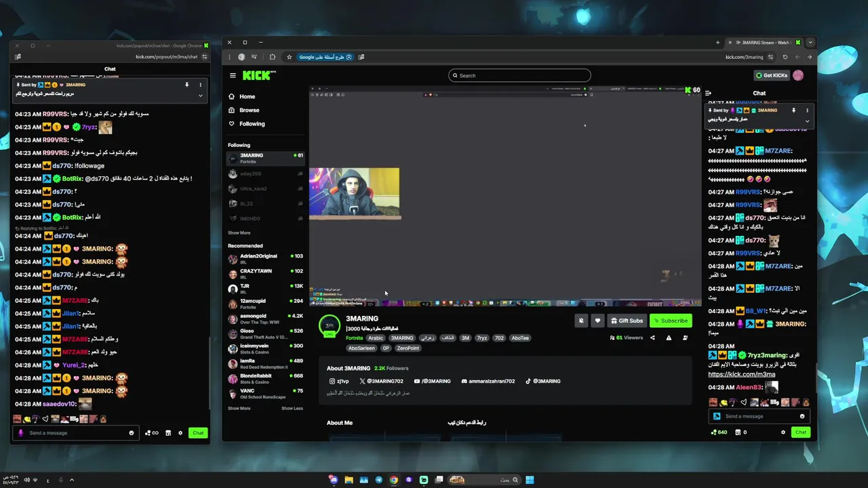Open Discord link ammaralzahrani702
Screen dimensions: 868x488
488,381
